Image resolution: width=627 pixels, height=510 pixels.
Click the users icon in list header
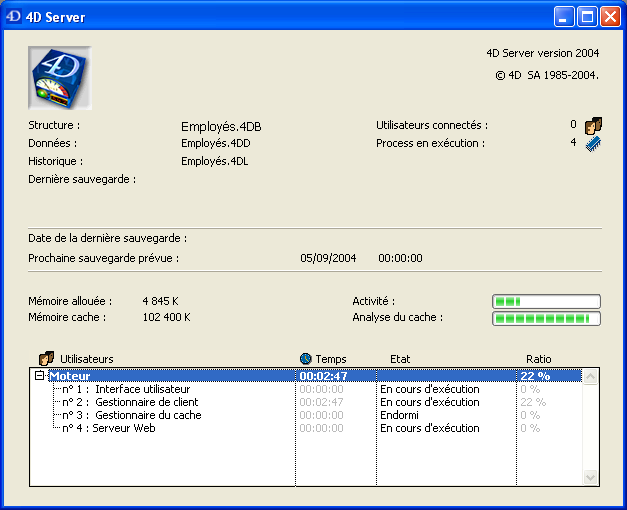[x=46, y=358]
